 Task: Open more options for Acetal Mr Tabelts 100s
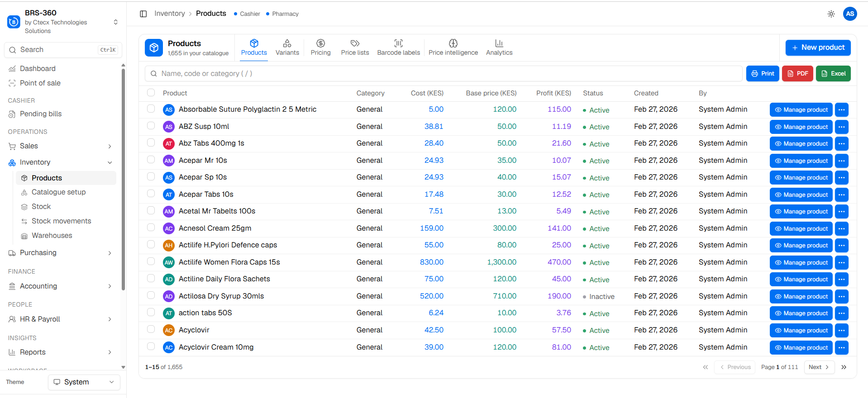(842, 212)
